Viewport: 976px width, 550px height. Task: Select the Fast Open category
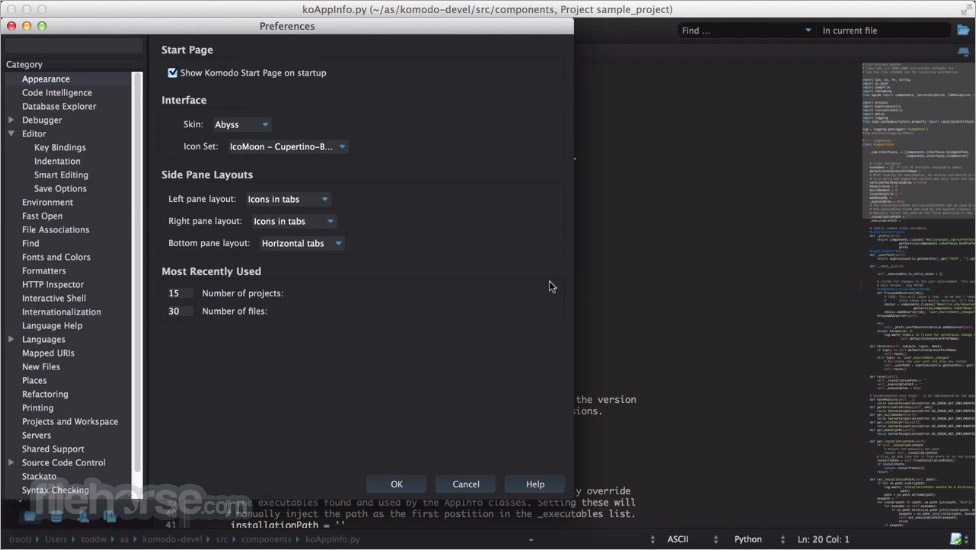tap(42, 216)
